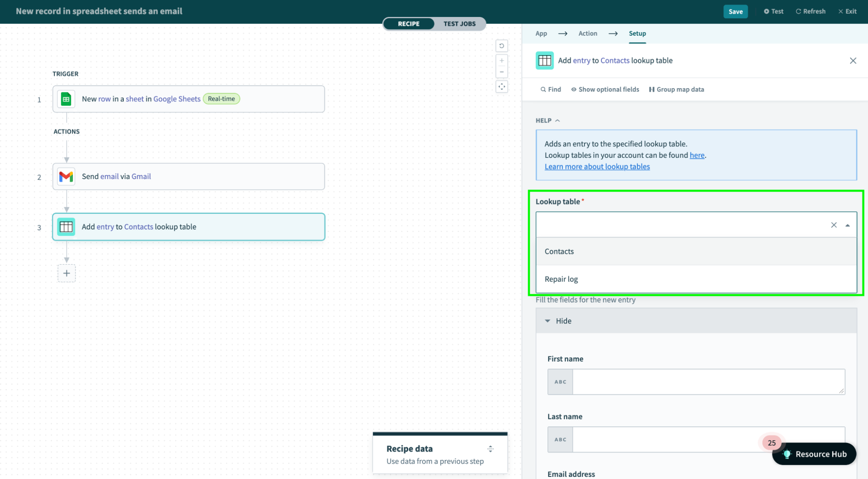Click the Gmail icon in step 2

tap(66, 176)
